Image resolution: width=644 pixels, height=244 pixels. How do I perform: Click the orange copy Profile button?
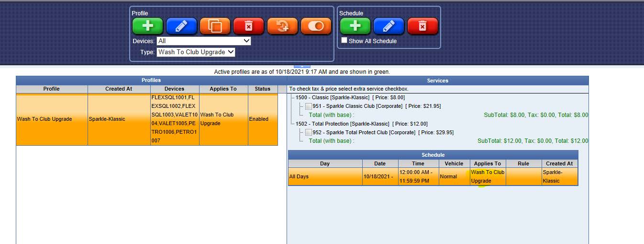215,26
